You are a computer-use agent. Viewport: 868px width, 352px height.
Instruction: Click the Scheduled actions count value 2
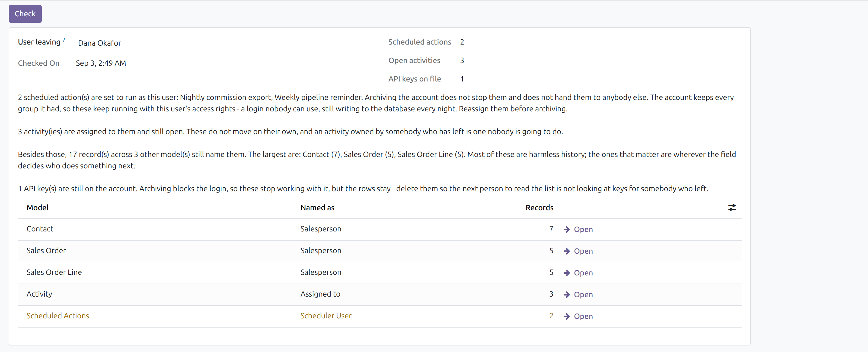pyautogui.click(x=462, y=42)
